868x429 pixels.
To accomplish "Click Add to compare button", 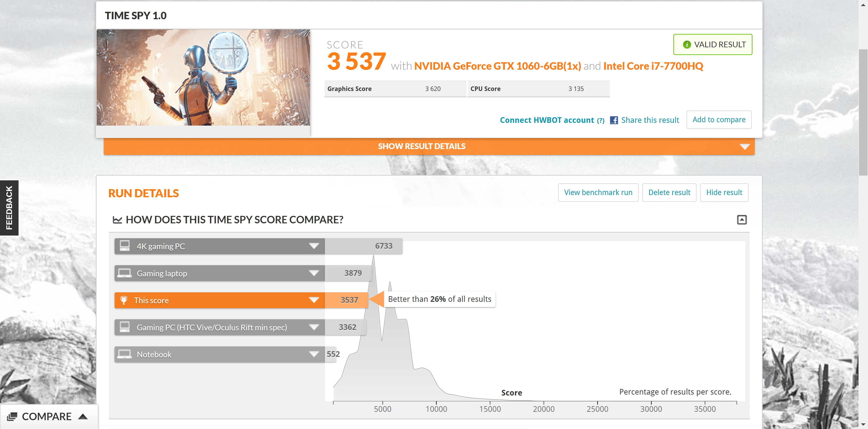I will (x=719, y=120).
